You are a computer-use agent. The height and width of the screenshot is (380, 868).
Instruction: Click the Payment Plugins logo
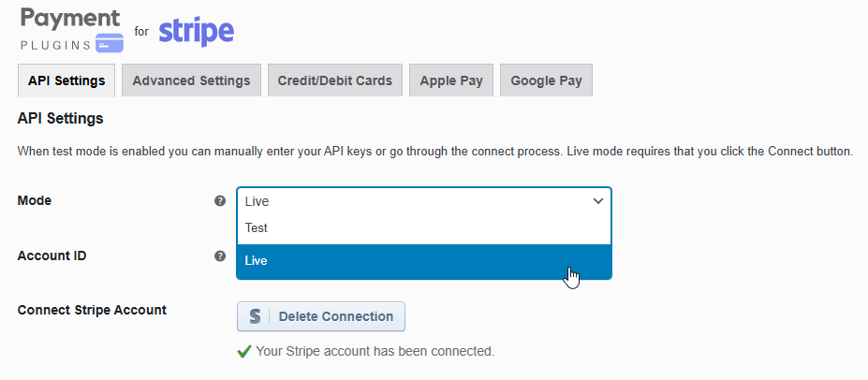coord(69,30)
